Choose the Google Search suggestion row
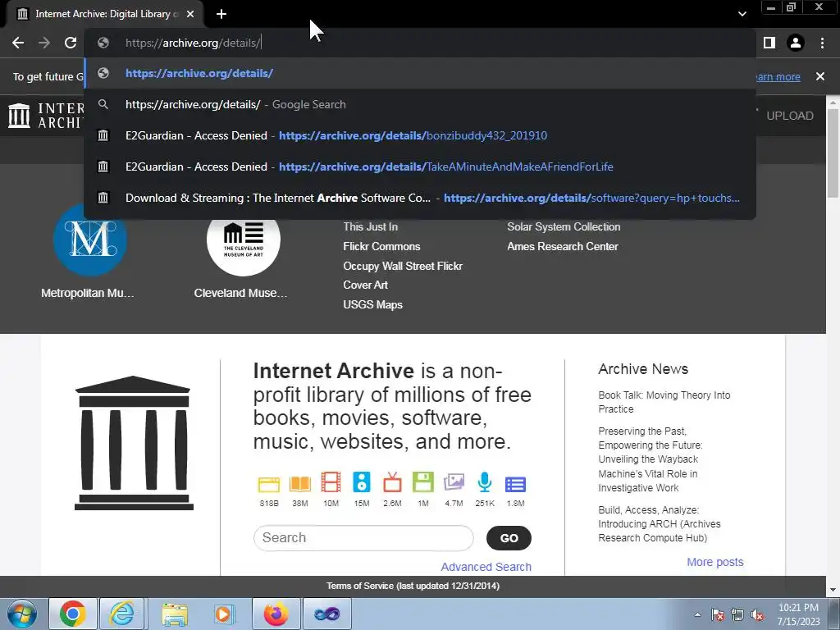Screen dimensions: 840x630 420,104
